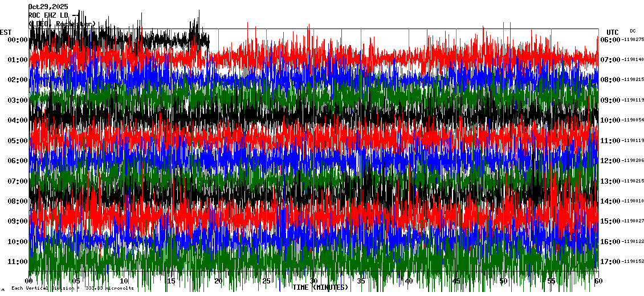
Task: Click the 05 minute tick label
Action: pos(76,281)
